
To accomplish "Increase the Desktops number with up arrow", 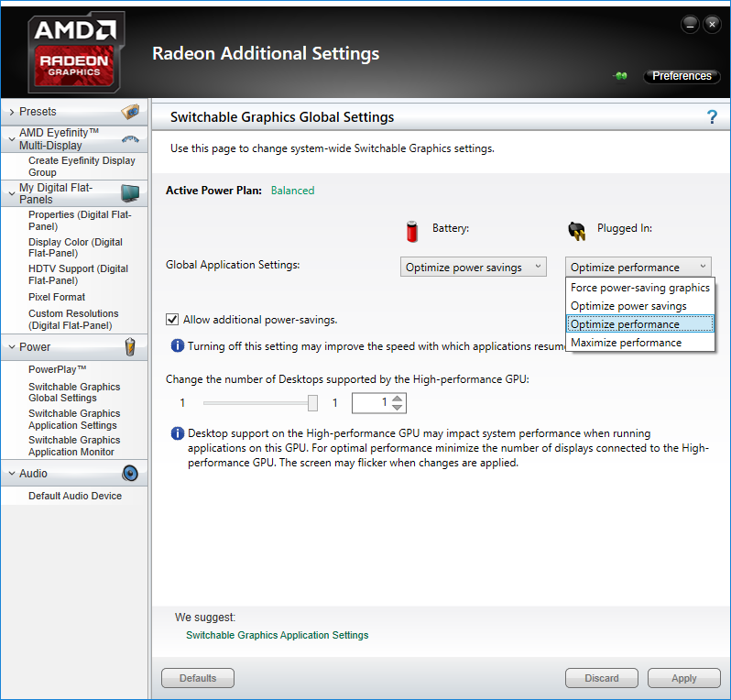I will pyautogui.click(x=397, y=399).
